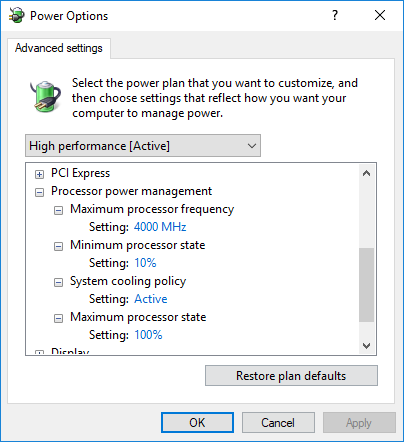Close the Power Options dialog

click(380, 15)
